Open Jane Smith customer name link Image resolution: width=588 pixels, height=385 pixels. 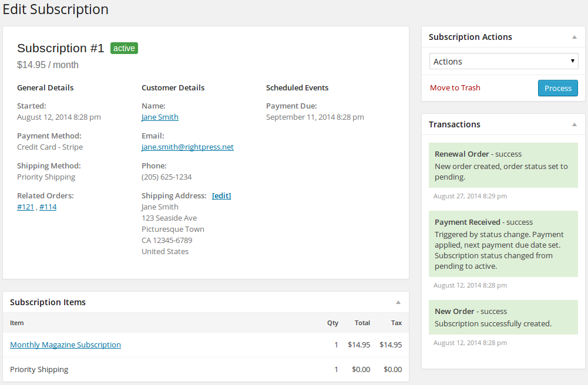click(160, 117)
